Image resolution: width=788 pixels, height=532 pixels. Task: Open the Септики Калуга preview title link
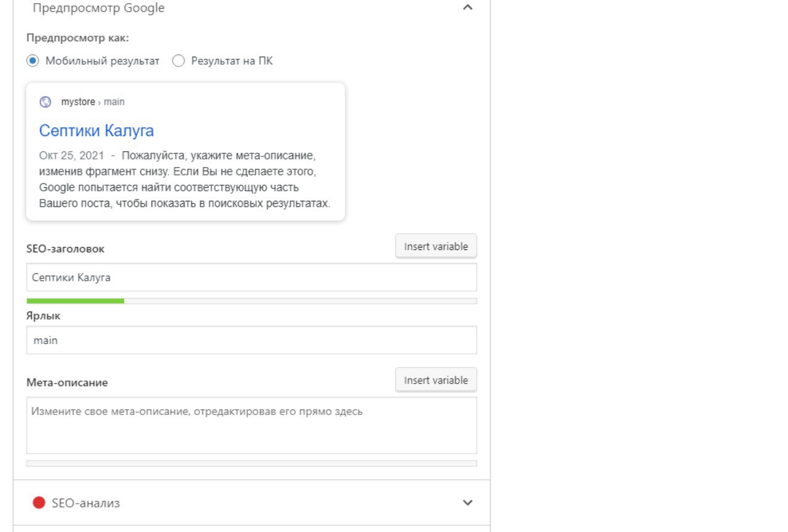coord(96,131)
